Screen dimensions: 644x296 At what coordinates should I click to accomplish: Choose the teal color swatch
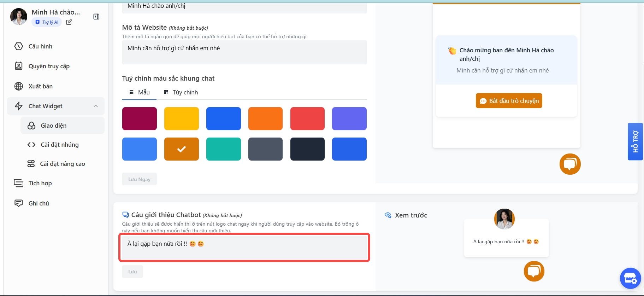point(223,149)
